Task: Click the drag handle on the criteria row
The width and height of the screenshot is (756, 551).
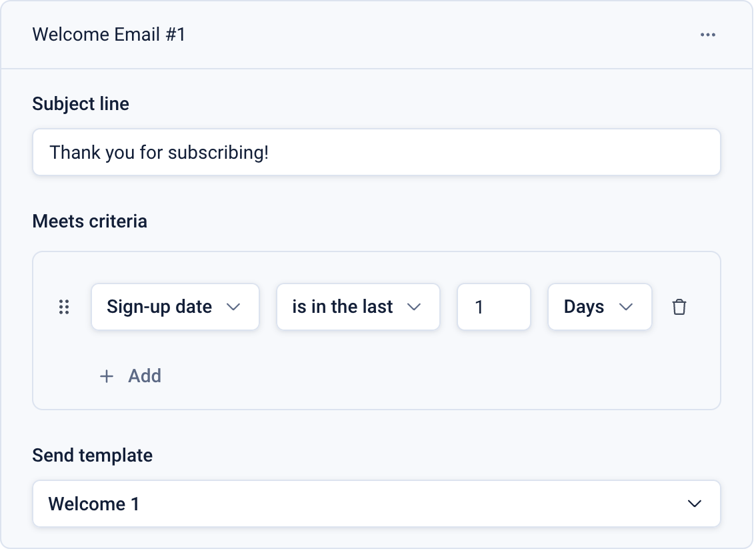Action: point(64,307)
